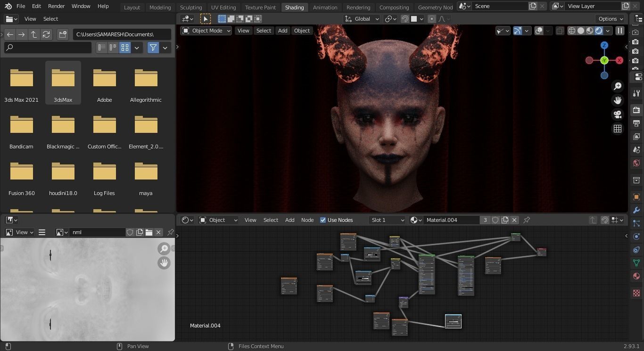Click the red X axis gizmo ball
644x351 pixels.
click(619, 60)
